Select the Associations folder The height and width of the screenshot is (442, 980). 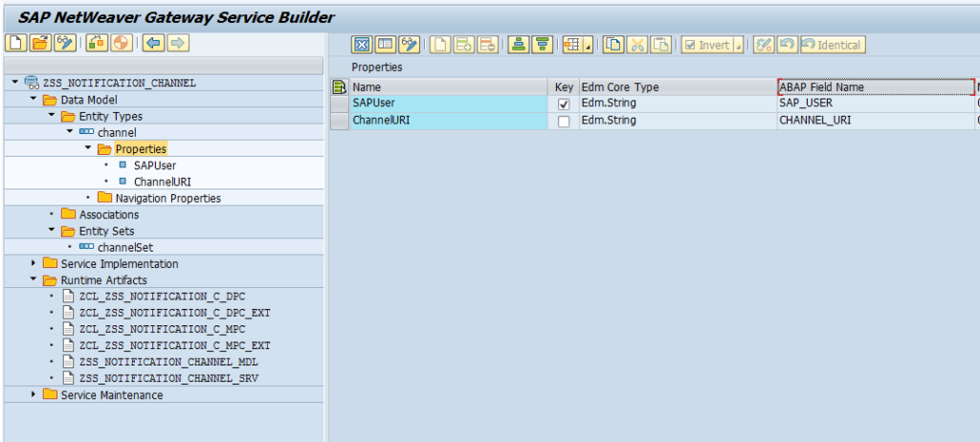pyautogui.click(x=109, y=214)
